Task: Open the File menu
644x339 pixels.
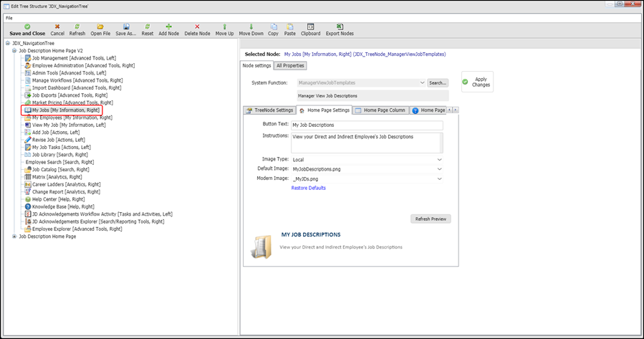Action: click(9, 17)
